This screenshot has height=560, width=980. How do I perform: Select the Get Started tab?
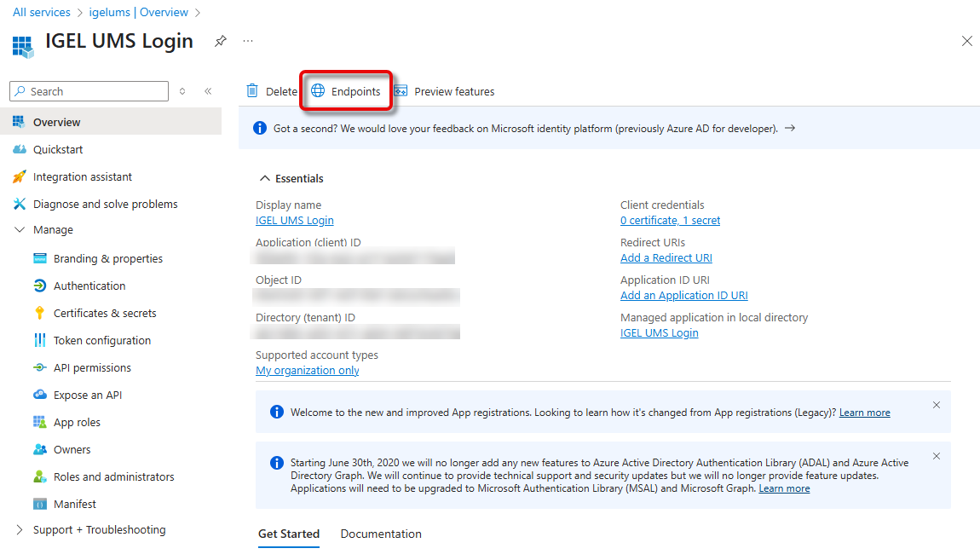(x=289, y=534)
